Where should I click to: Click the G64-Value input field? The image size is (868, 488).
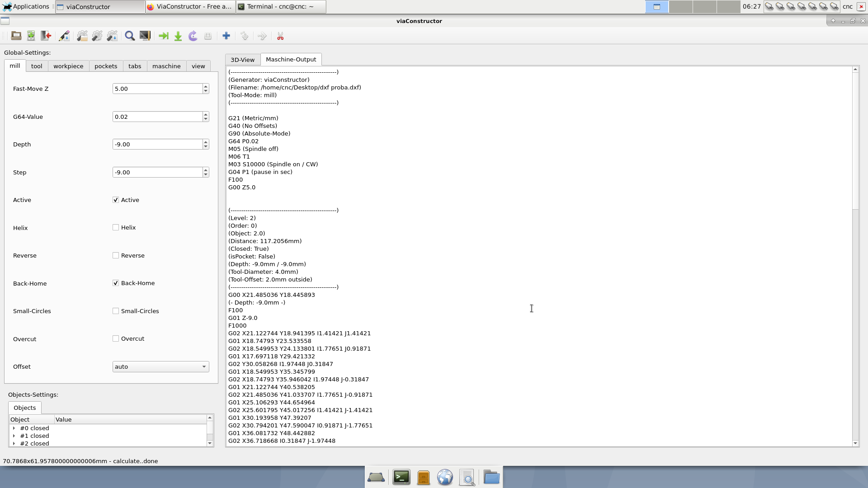tap(157, 117)
